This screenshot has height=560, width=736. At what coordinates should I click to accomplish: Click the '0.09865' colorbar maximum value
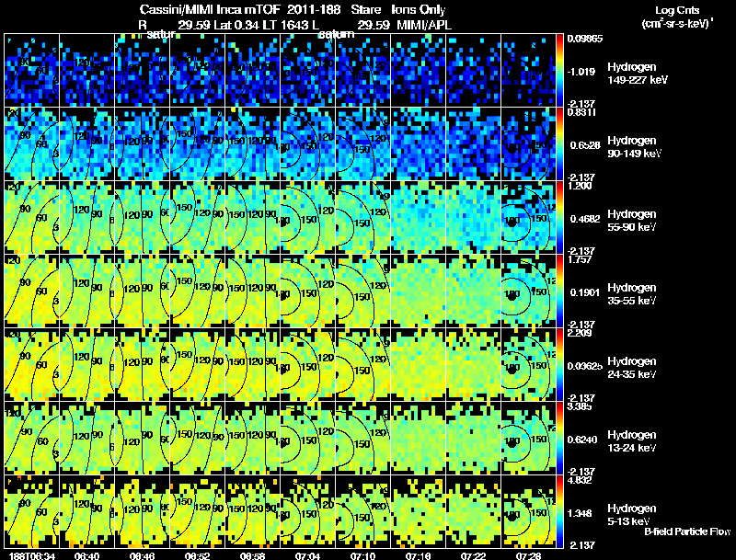585,39
